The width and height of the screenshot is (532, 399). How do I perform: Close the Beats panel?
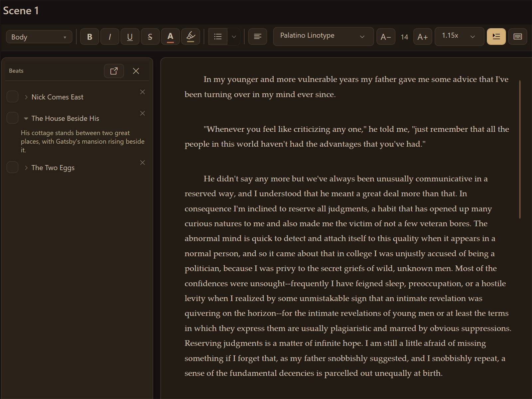136,71
